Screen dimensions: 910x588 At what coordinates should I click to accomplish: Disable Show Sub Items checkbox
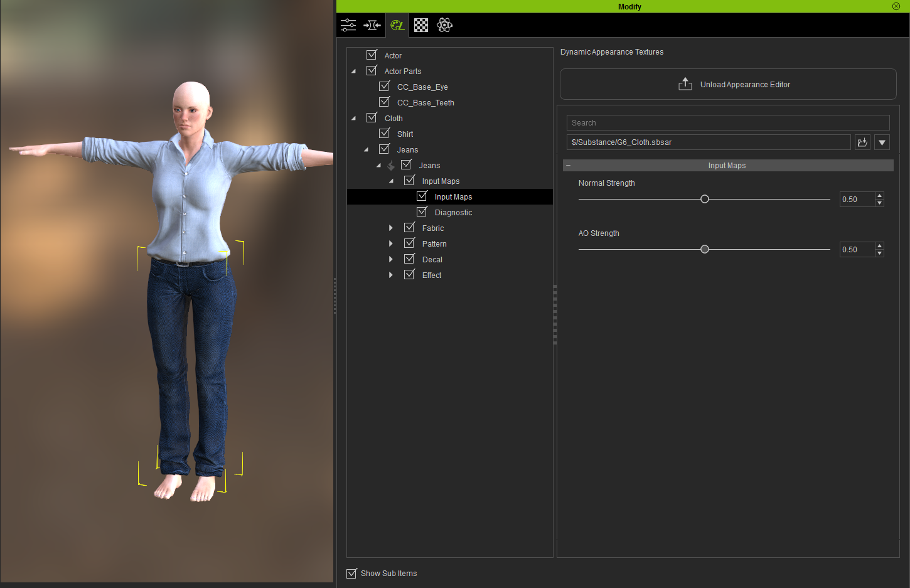(352, 574)
